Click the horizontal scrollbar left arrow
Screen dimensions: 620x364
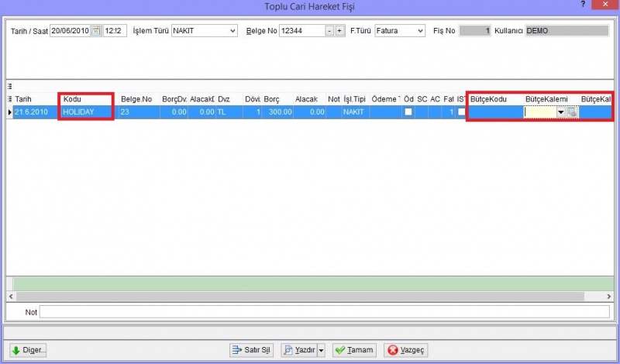click(11, 296)
